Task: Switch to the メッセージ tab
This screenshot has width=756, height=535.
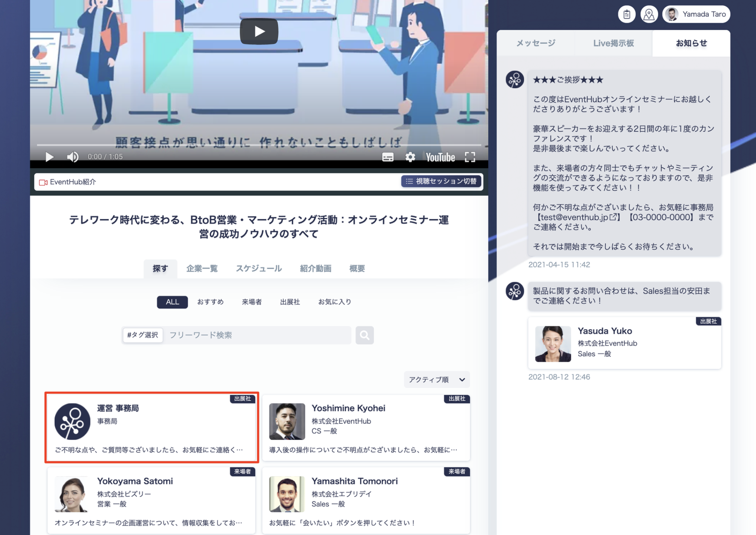Action: click(x=535, y=43)
